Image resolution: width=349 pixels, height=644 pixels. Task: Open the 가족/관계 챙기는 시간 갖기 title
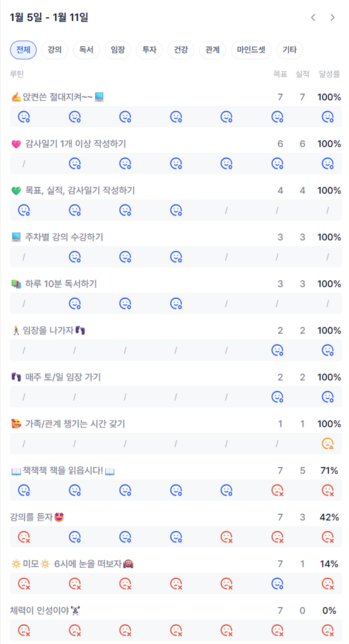coord(75,424)
